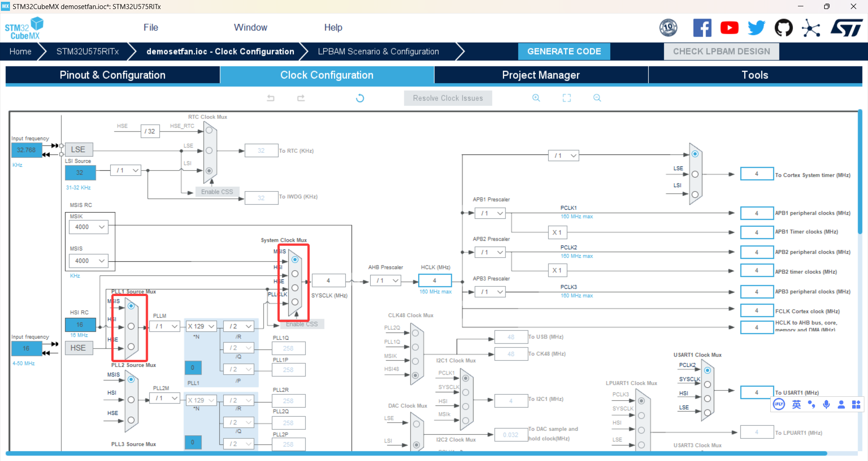This screenshot has height=461, width=868.
Task: Open the LSI /1 divider dropdown
Action: (x=126, y=170)
